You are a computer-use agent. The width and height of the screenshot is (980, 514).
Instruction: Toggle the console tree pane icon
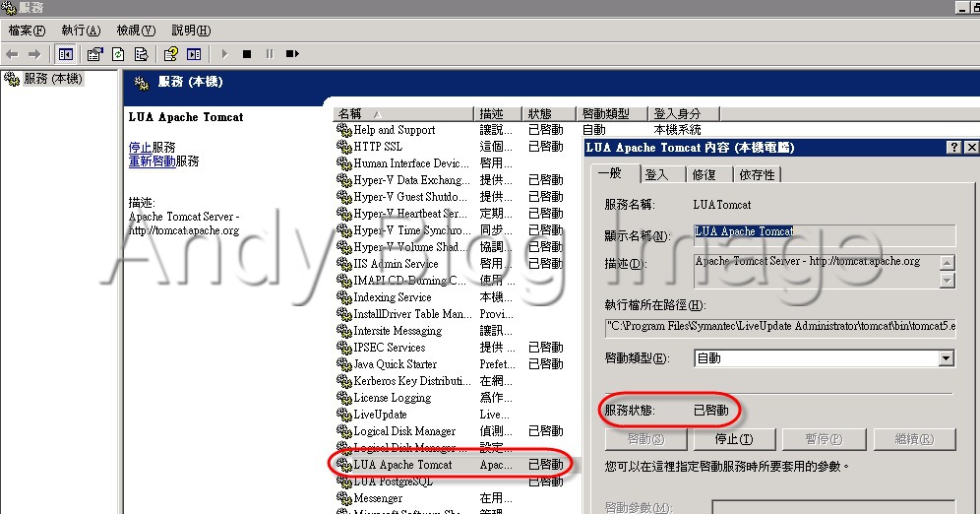[x=66, y=54]
